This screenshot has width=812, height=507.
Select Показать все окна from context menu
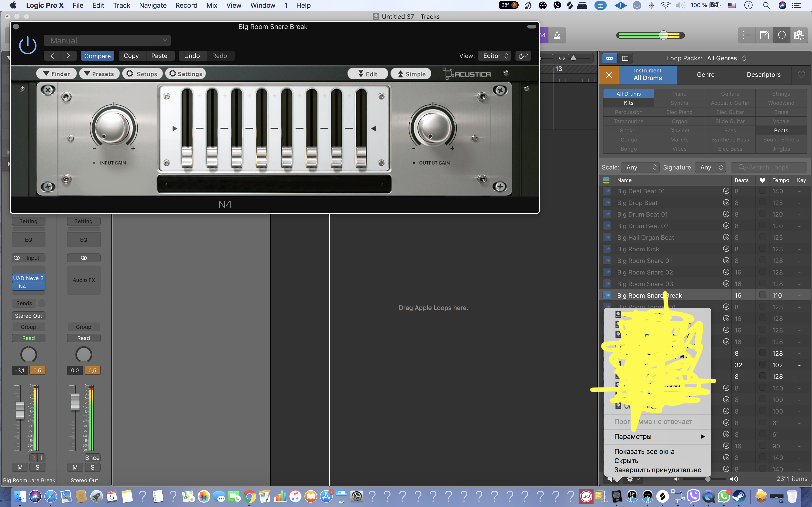coord(643,451)
